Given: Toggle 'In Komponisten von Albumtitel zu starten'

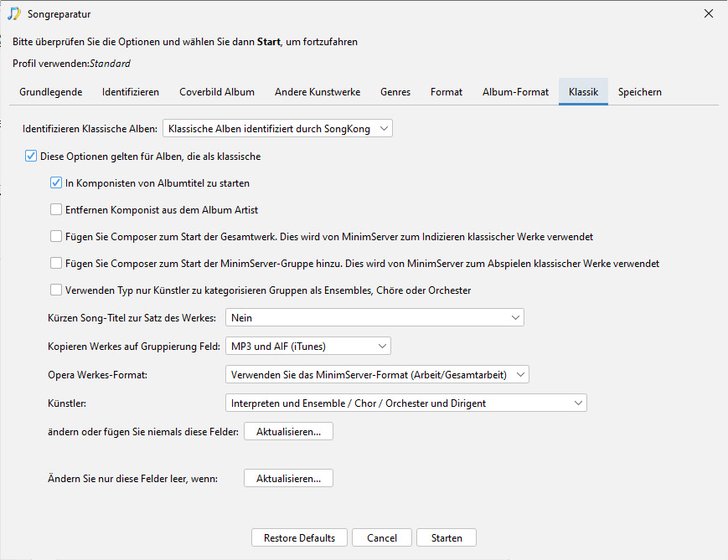Looking at the screenshot, I should pyautogui.click(x=56, y=182).
